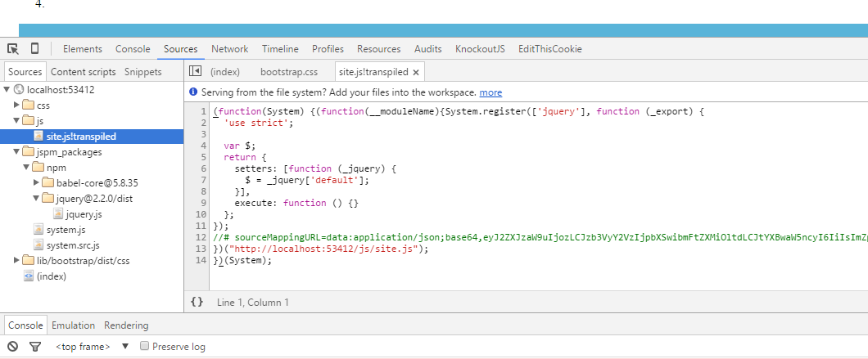This screenshot has height=359, width=868.
Task: Select the Sources navigator sub-tab
Action: click(x=25, y=72)
